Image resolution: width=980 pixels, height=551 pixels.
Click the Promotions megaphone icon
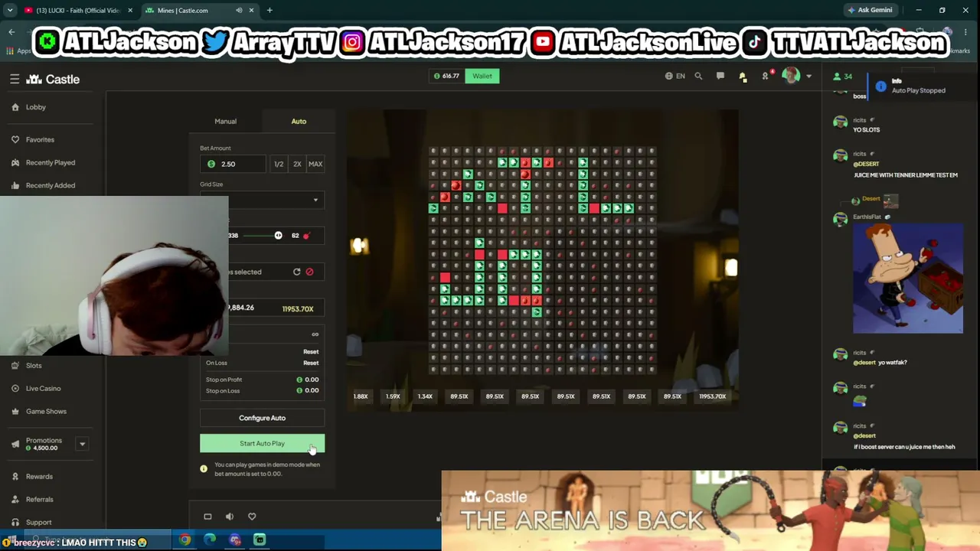[x=15, y=444]
